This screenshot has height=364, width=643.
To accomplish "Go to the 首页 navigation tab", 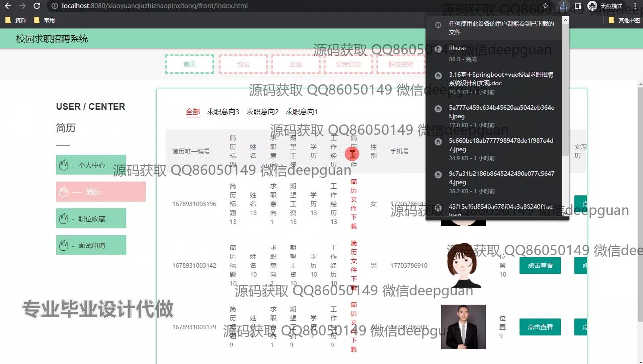I will [x=189, y=64].
